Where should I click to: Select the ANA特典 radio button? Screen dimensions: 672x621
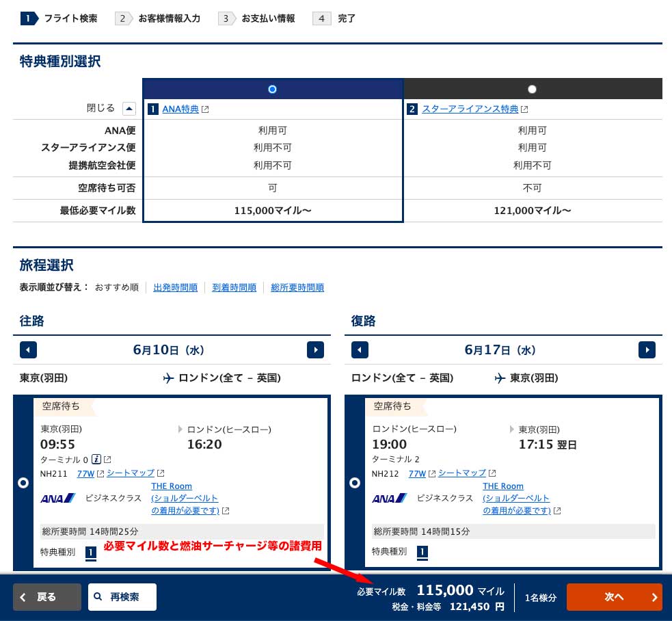[273, 89]
